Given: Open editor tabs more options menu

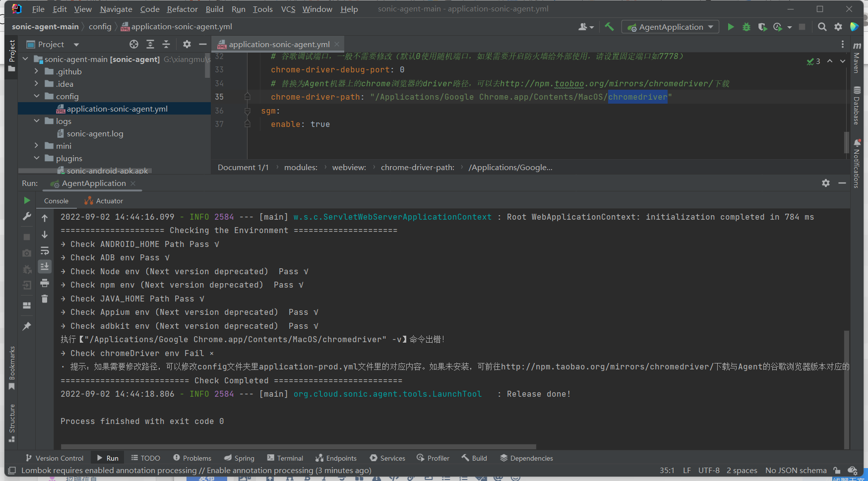Looking at the screenshot, I should click(843, 44).
